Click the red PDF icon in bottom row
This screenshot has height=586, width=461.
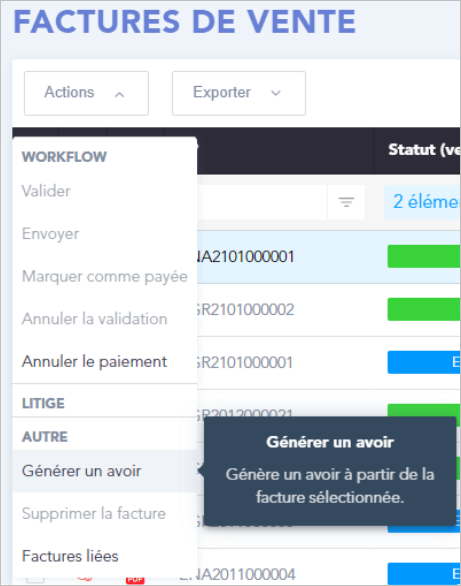135,579
